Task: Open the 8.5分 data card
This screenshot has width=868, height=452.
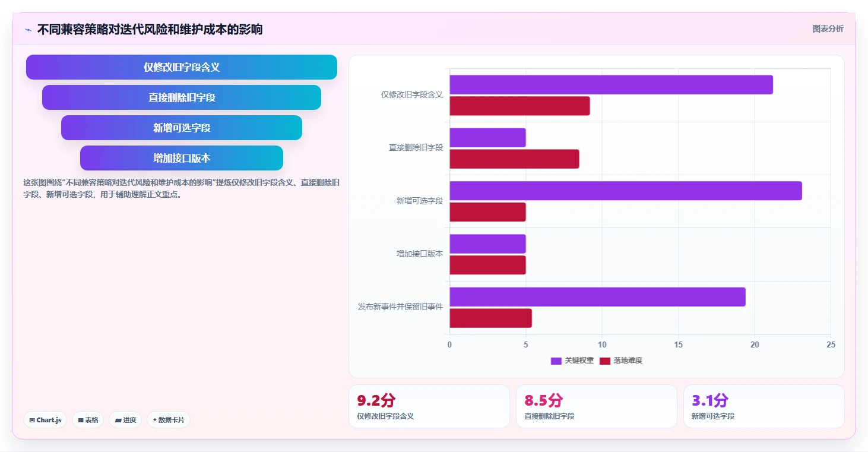Action: coord(596,406)
